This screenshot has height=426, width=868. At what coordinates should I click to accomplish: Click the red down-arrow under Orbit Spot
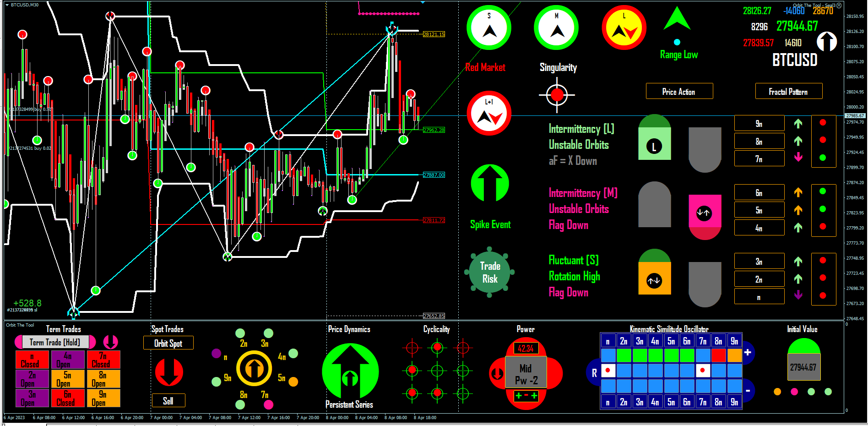(169, 372)
